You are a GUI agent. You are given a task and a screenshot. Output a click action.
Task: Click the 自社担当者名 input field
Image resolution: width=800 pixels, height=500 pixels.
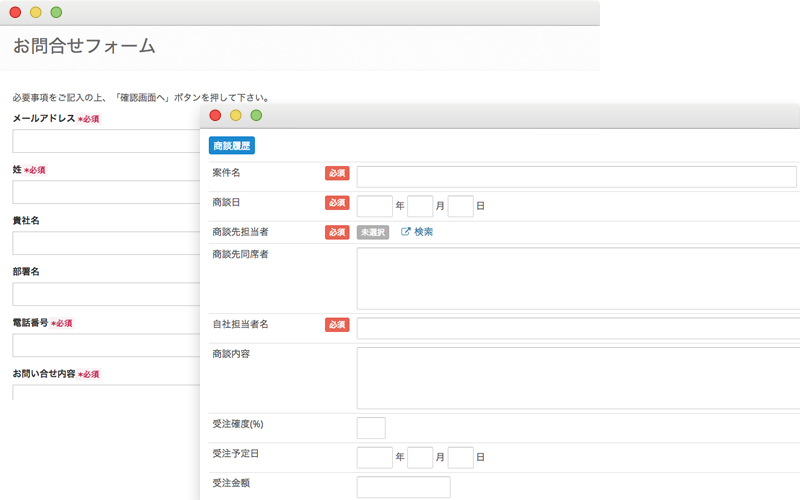(579, 328)
